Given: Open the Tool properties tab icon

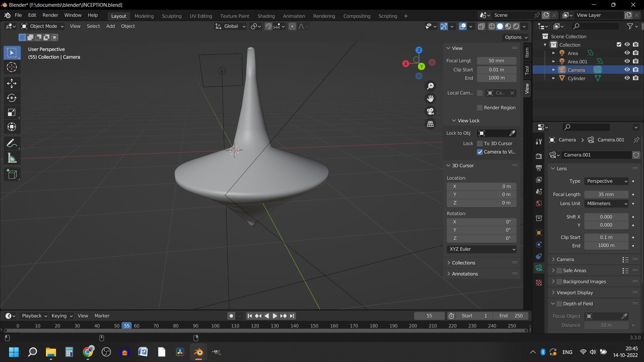Looking at the screenshot, I should click(539, 141).
